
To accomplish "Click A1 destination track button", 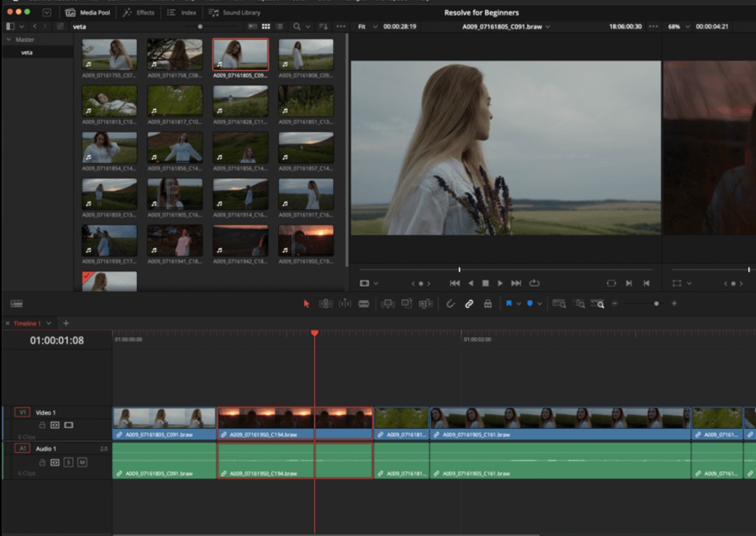I will point(22,449).
